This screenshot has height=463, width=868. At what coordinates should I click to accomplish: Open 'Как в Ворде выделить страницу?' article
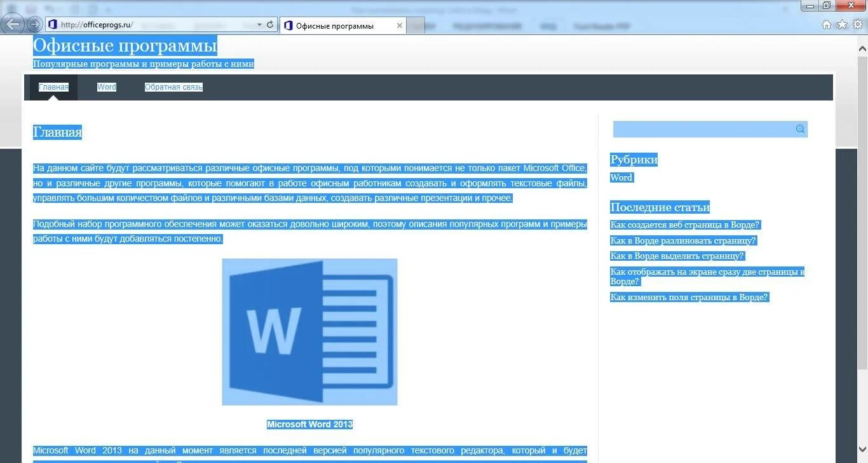point(677,256)
